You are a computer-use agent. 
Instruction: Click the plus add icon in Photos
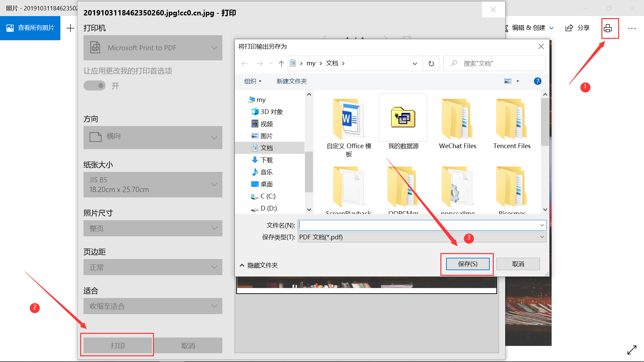point(70,28)
